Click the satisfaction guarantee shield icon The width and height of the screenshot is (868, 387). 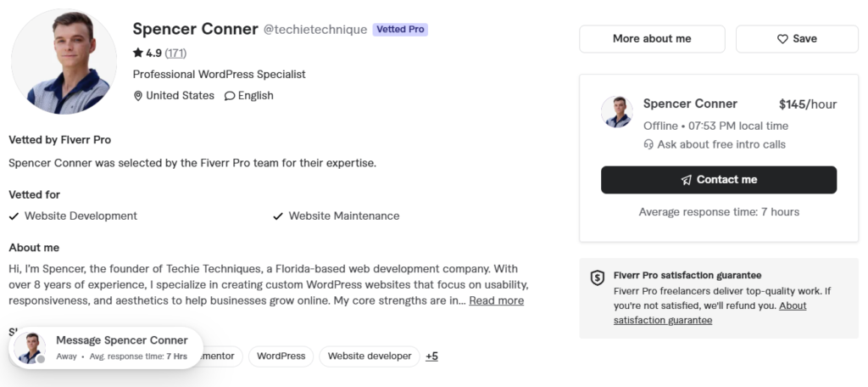click(598, 278)
